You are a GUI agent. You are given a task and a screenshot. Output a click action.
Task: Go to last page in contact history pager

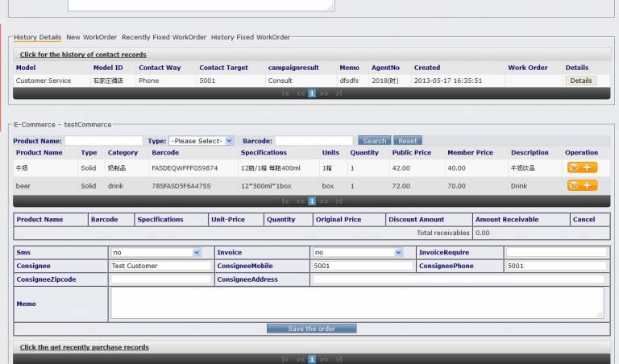coord(339,93)
